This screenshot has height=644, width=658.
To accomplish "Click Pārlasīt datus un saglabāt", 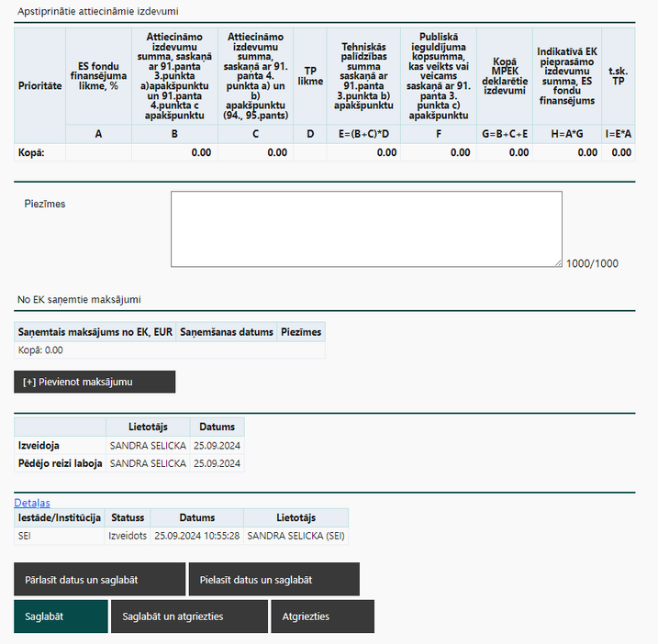I will pyautogui.click(x=99, y=580).
